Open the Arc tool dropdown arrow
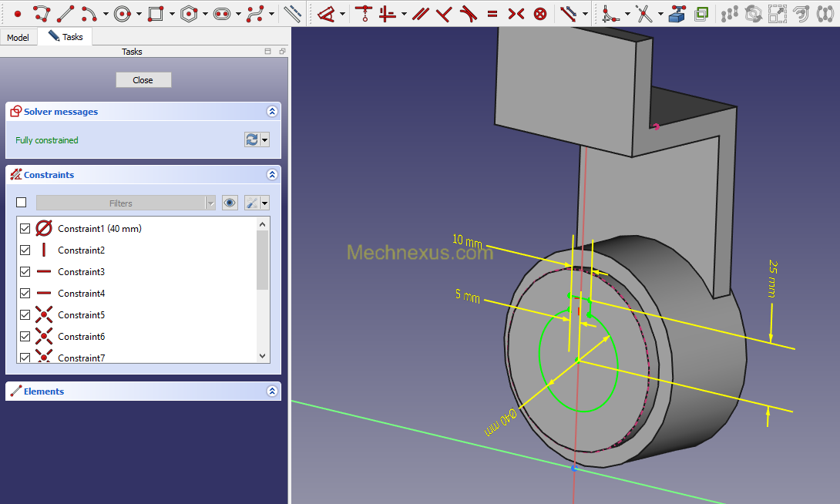840x504 pixels. 106,15
